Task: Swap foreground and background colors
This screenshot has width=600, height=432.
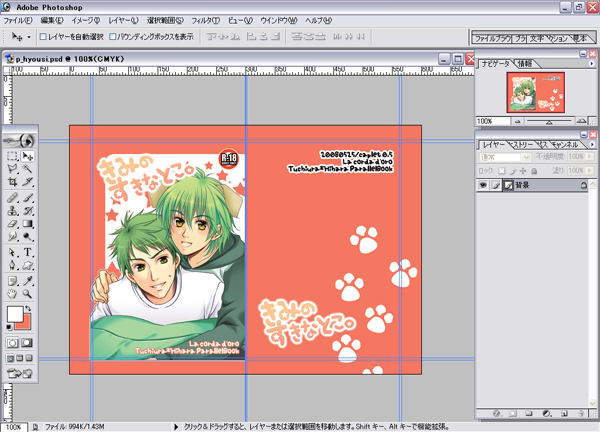Action: tap(28, 308)
